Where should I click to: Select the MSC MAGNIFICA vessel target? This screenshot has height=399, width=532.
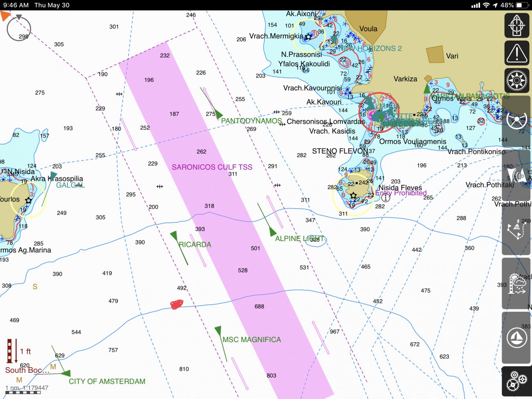251,340
